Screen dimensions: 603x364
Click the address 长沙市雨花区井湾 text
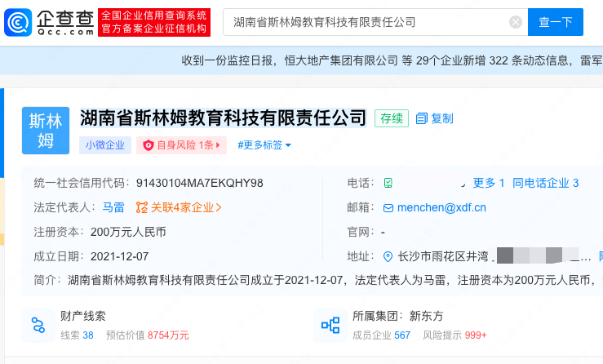coord(443,256)
